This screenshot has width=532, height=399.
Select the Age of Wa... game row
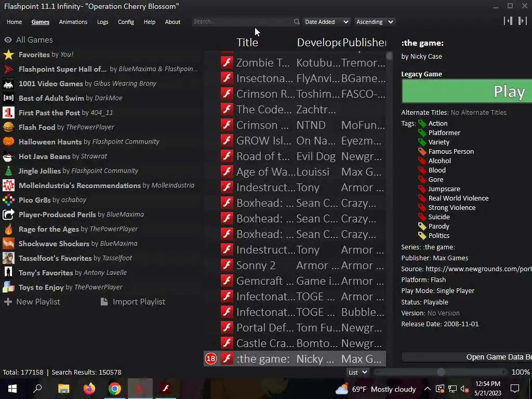295,172
